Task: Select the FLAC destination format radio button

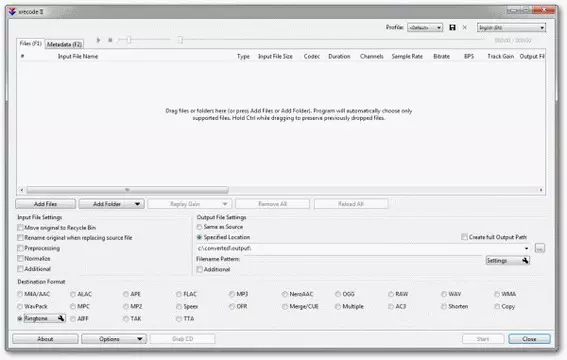Action: coord(179,294)
